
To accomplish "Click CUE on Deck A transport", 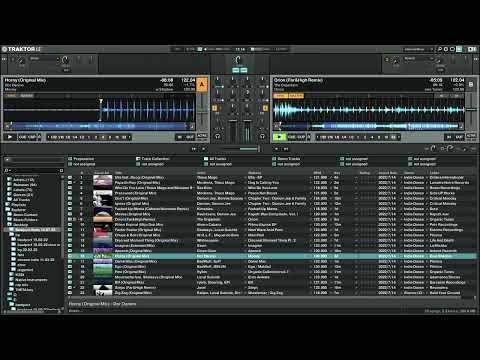I will (22, 137).
